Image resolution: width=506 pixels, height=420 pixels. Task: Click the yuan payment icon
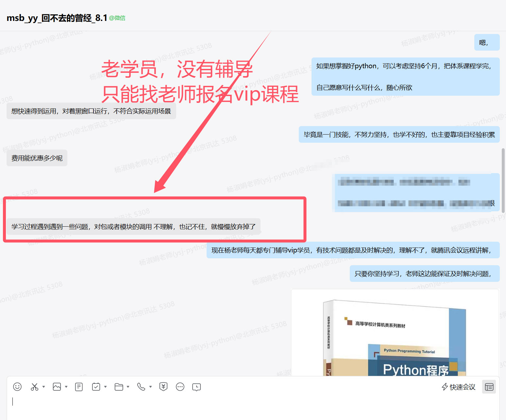[163, 387]
